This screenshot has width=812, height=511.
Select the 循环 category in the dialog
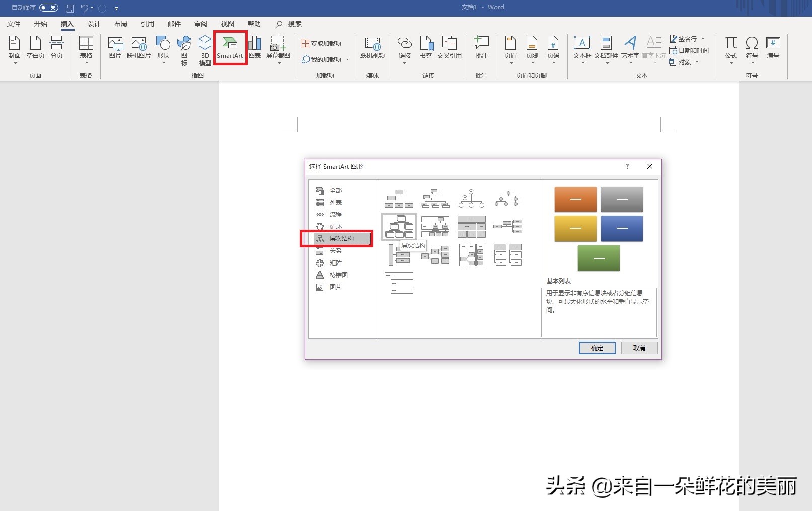[336, 226]
